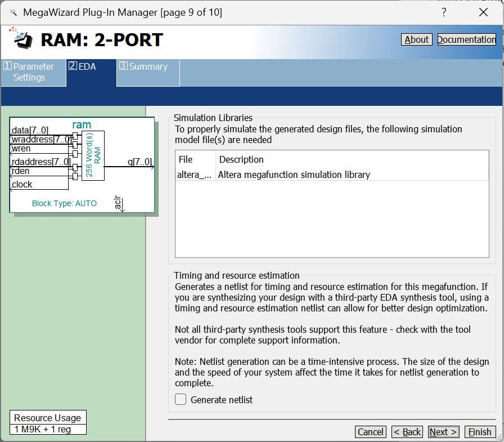The width and height of the screenshot is (504, 442).
Task: Click the wraddress[7..0] port label
Action: tap(42, 139)
